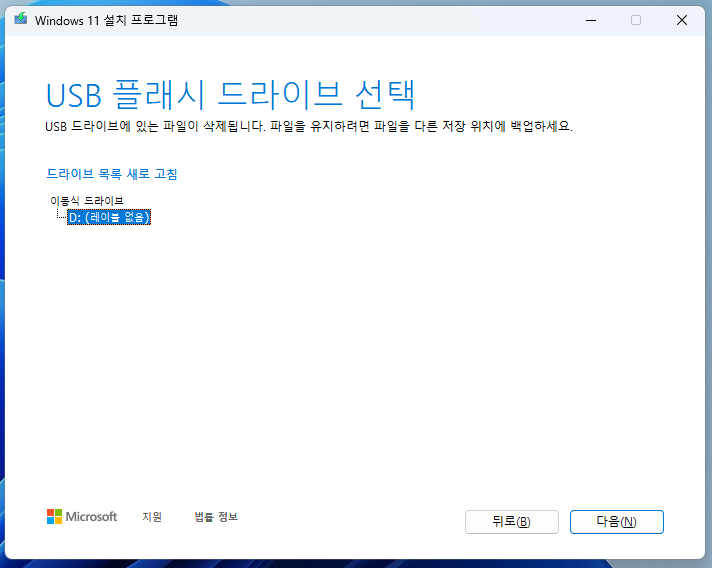The height and width of the screenshot is (568, 712).
Task: Click the 이동식 드라이브 tree root
Action: [87, 200]
